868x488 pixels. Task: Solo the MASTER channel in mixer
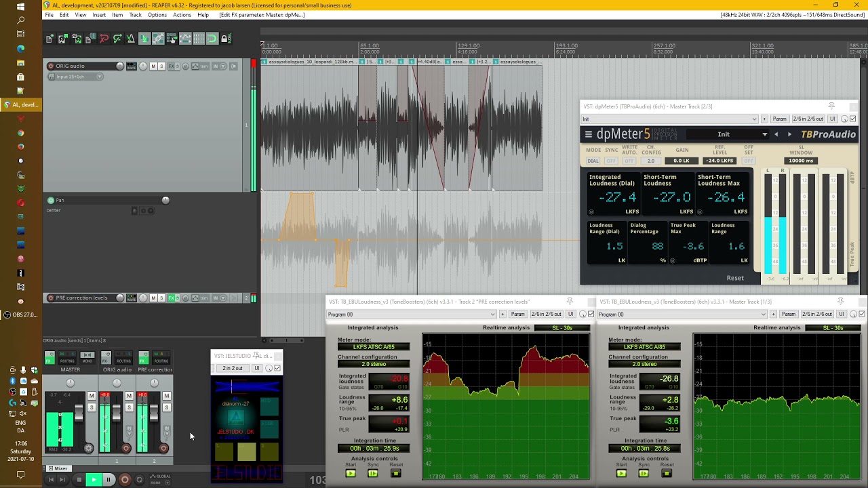(x=92, y=407)
